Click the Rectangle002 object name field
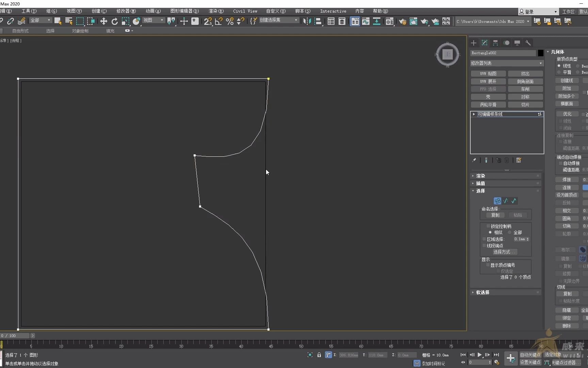 (x=503, y=53)
